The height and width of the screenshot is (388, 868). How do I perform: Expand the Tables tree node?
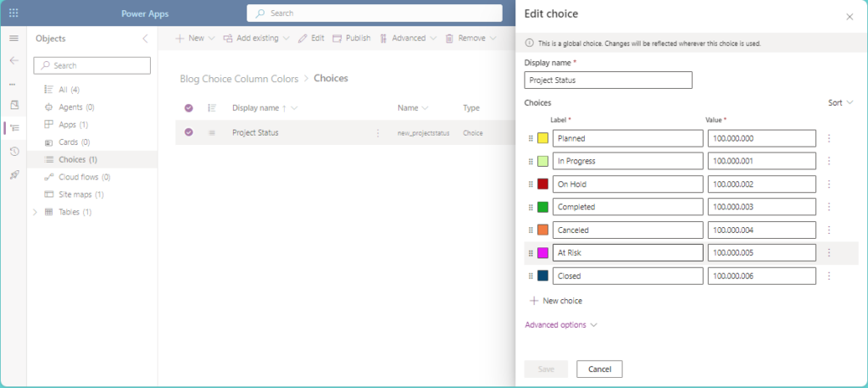click(36, 212)
